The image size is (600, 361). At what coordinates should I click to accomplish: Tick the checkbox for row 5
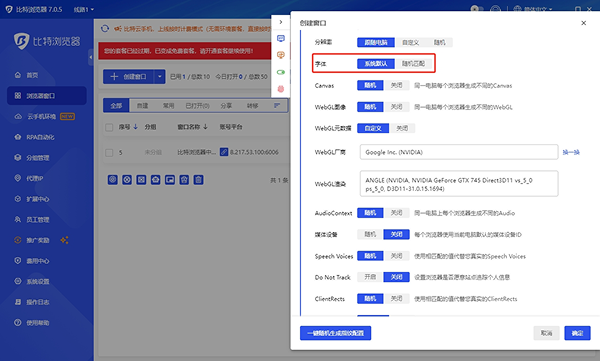pos(109,153)
